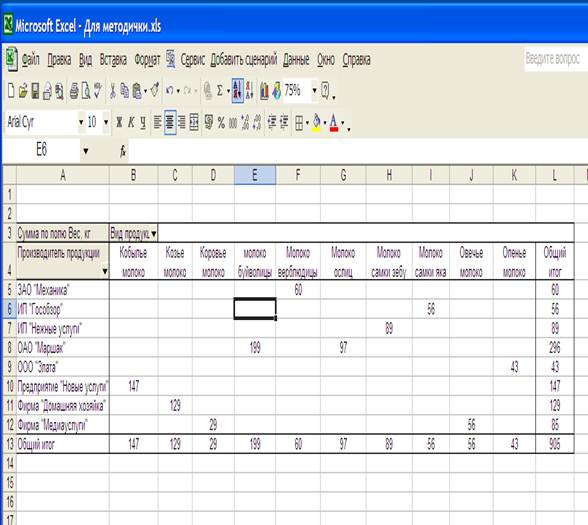The image size is (588, 525).
Task: Increase the decimal places
Action: pyautogui.click(x=246, y=123)
